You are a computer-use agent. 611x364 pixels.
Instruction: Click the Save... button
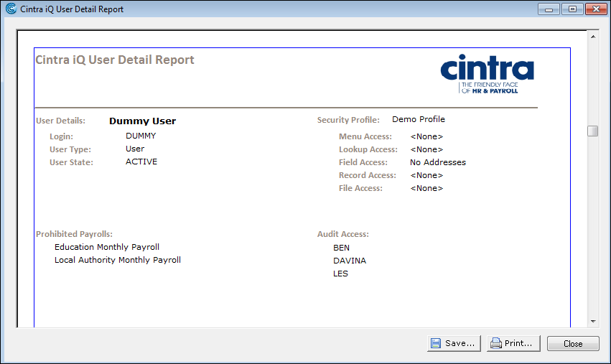click(454, 343)
